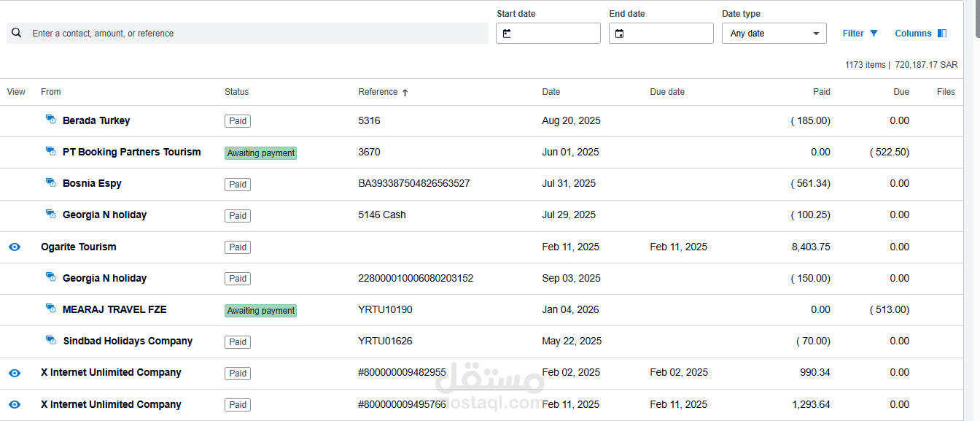Open the End date calendar icon
980x421 pixels.
tap(619, 34)
